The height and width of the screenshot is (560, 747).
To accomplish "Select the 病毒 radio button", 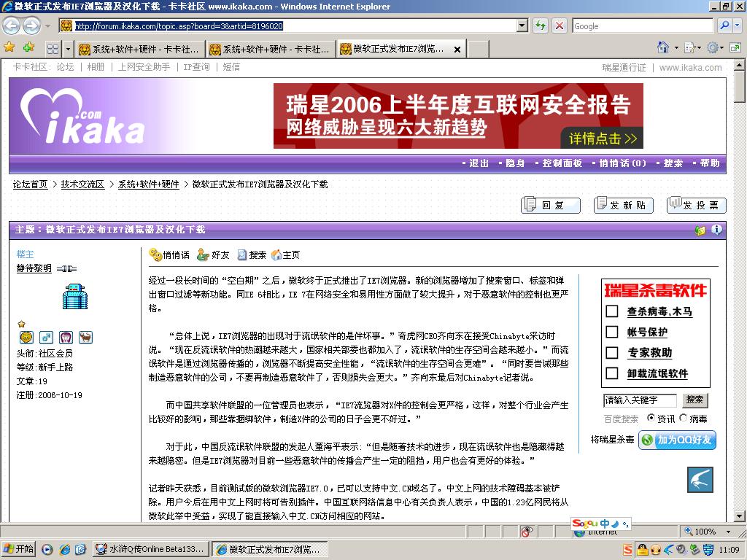I will [683, 418].
